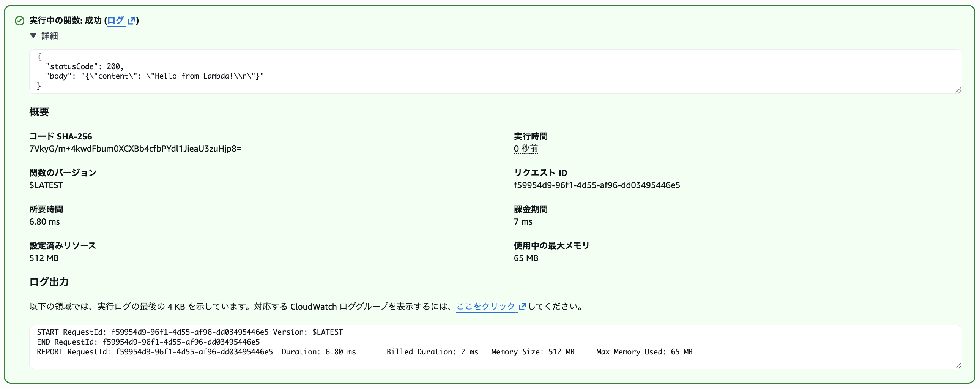980x389 pixels.
Task: Select the $LATEST function version text
Action: [46, 185]
